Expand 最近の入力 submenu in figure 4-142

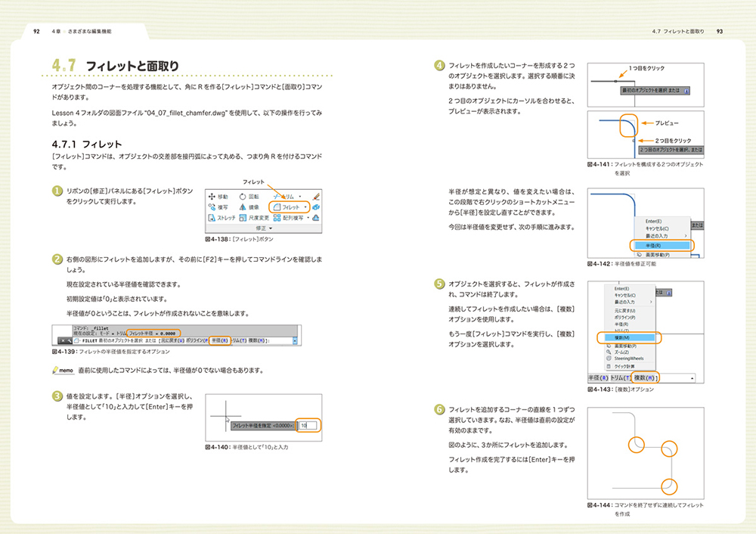pyautogui.click(x=685, y=236)
